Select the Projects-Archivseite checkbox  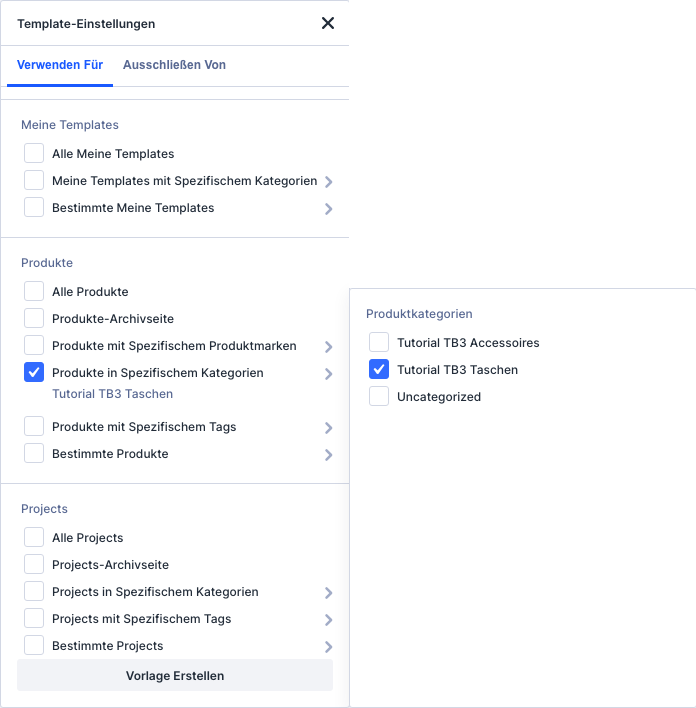(34, 564)
